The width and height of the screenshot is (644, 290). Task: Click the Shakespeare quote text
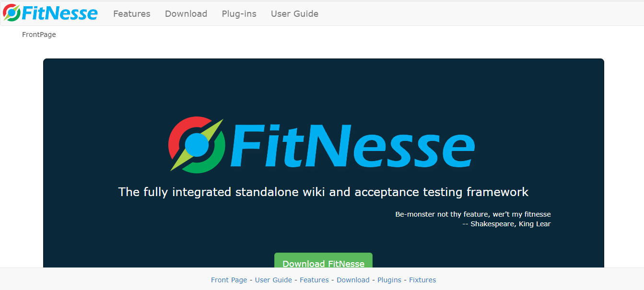(473, 219)
